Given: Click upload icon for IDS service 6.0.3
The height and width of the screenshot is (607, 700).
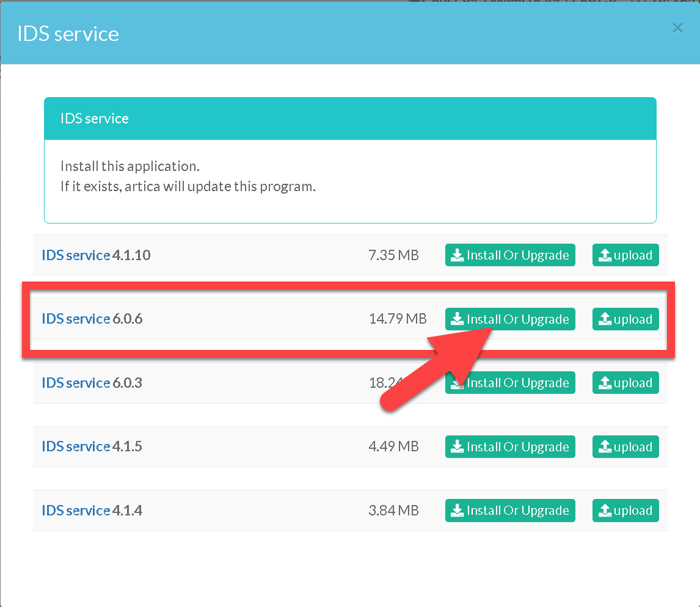Looking at the screenshot, I should click(605, 383).
